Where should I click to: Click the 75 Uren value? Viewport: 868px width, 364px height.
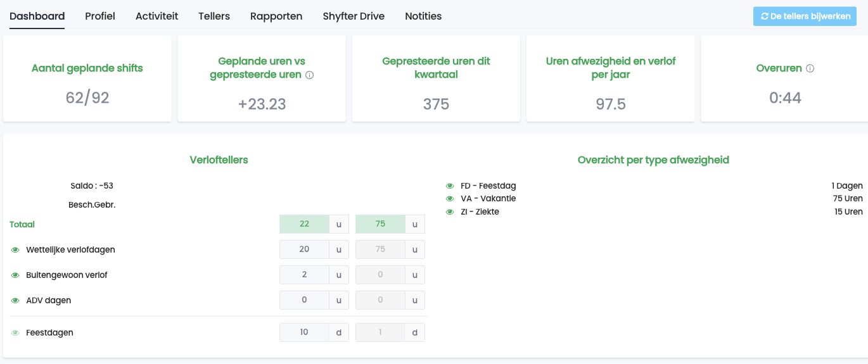coord(848,199)
